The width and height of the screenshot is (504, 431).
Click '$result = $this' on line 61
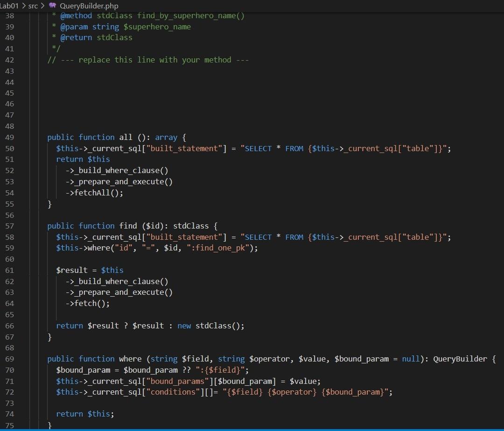pyautogui.click(x=90, y=271)
